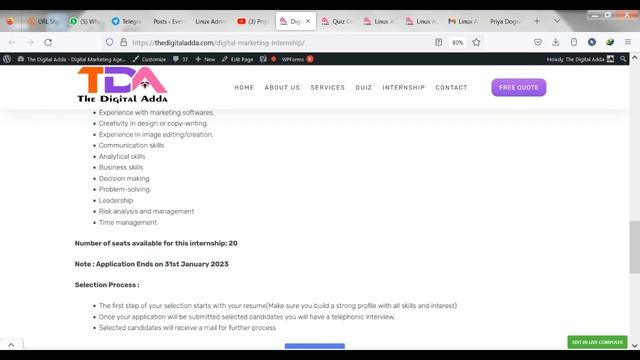Viewport: 640px width, 360px height.
Task: Click text 'Number of seats available for this internship: 20'
Action: [x=156, y=243]
